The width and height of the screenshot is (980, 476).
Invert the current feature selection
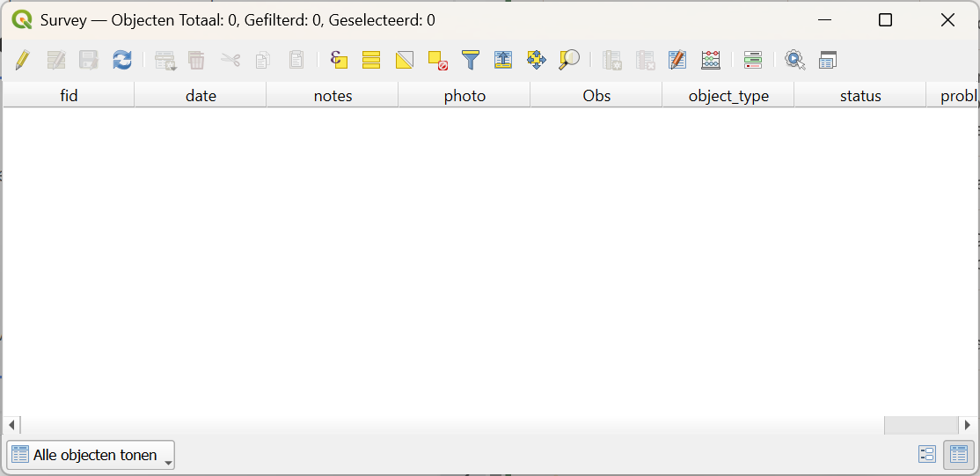coord(404,60)
